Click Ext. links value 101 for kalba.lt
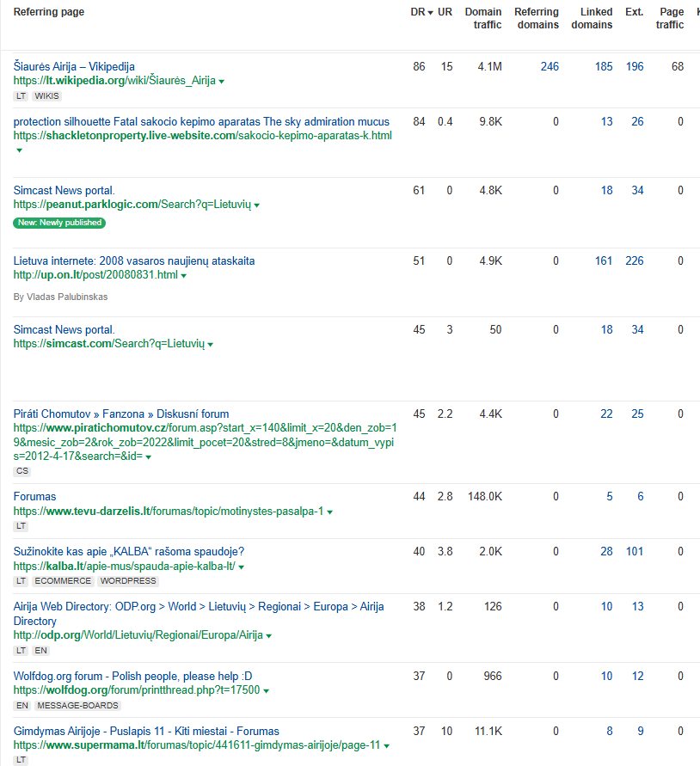700x766 pixels. click(x=635, y=552)
